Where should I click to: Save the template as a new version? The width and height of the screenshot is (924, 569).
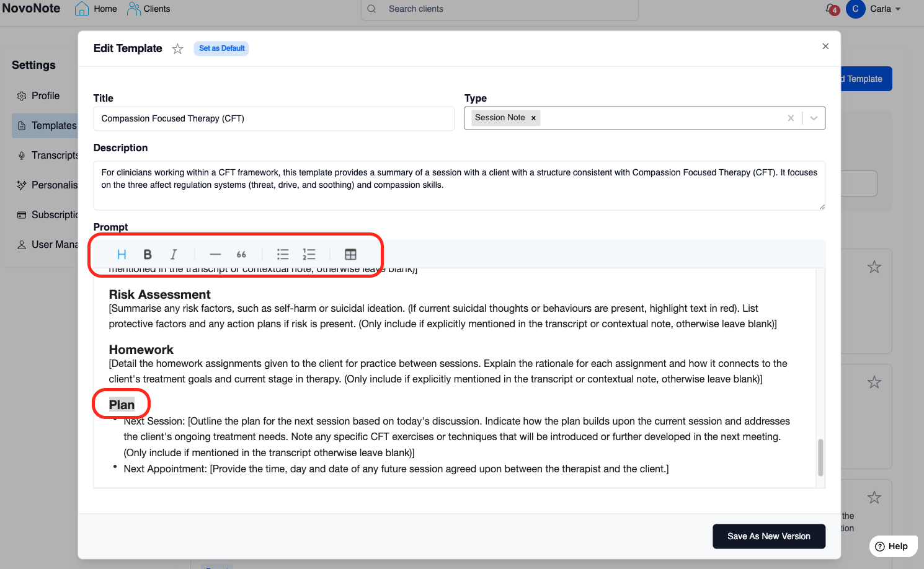[x=769, y=536]
